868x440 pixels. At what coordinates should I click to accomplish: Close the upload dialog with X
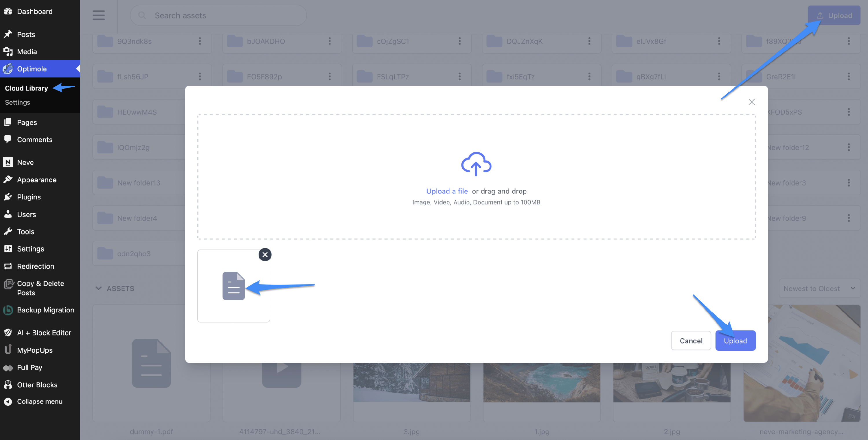click(751, 102)
